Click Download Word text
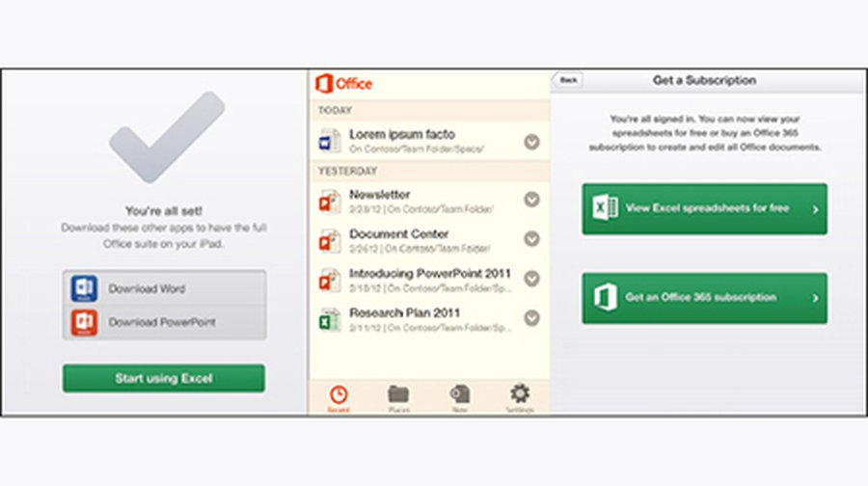The width and height of the screenshot is (868, 486). tap(147, 288)
